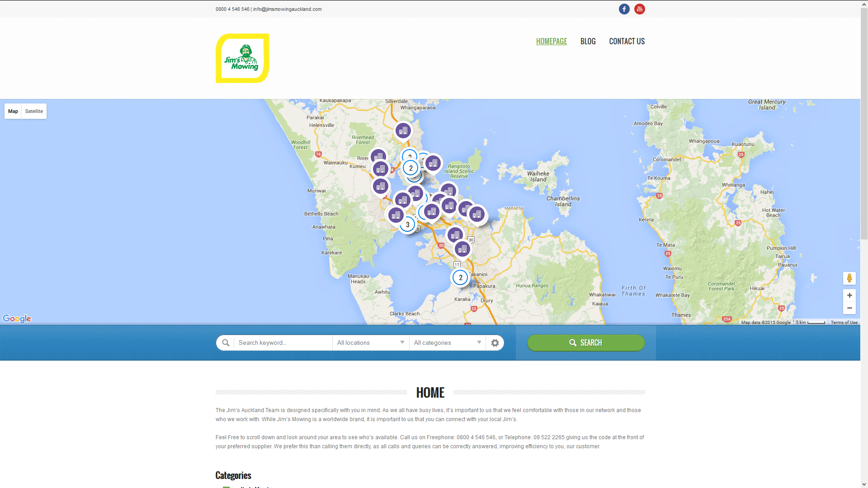
Task: Open the cluster marker 2 near Papakura
Action: pyautogui.click(x=460, y=277)
